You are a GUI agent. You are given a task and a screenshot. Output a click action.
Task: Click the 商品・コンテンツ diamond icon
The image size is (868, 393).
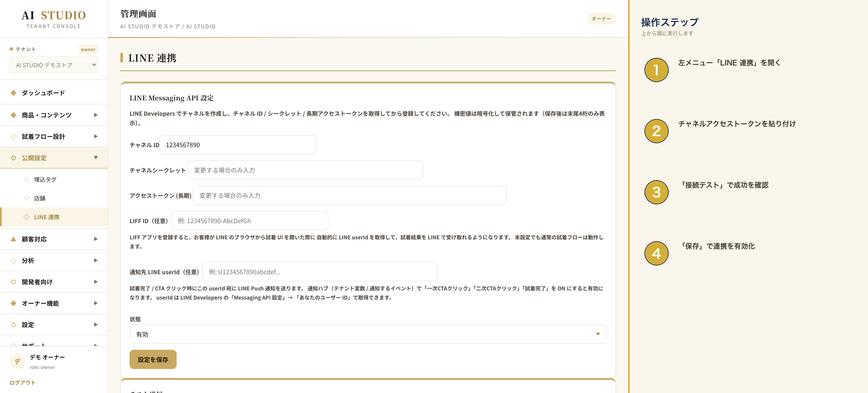pos(14,115)
